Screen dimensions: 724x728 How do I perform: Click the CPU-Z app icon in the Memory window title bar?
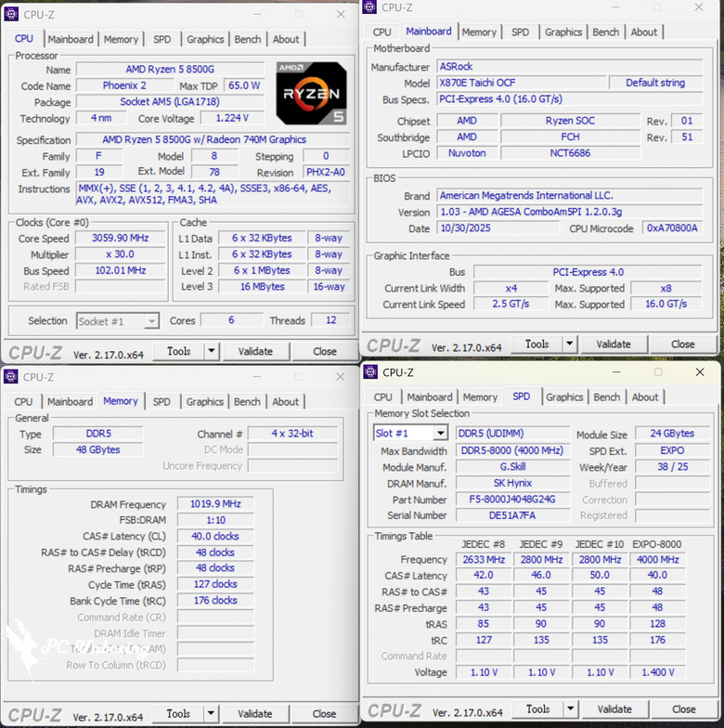point(11,376)
